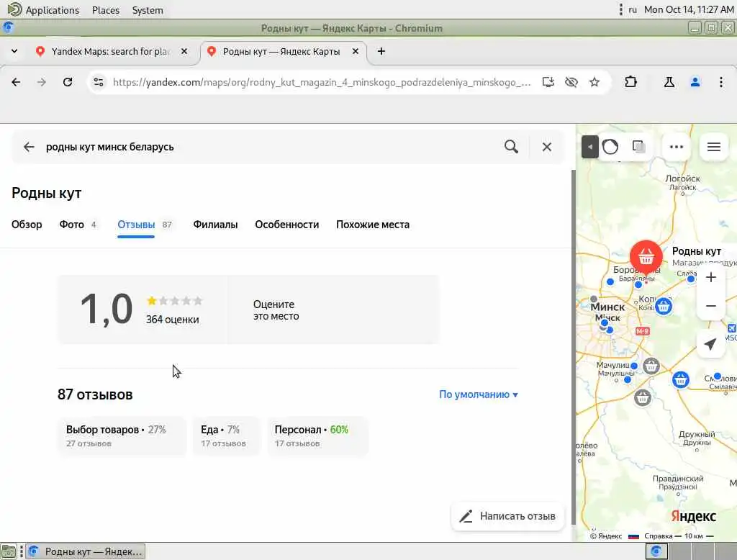This screenshot has height=560, width=737.
Task: Click the side panel scrollbar
Action: pos(574,347)
